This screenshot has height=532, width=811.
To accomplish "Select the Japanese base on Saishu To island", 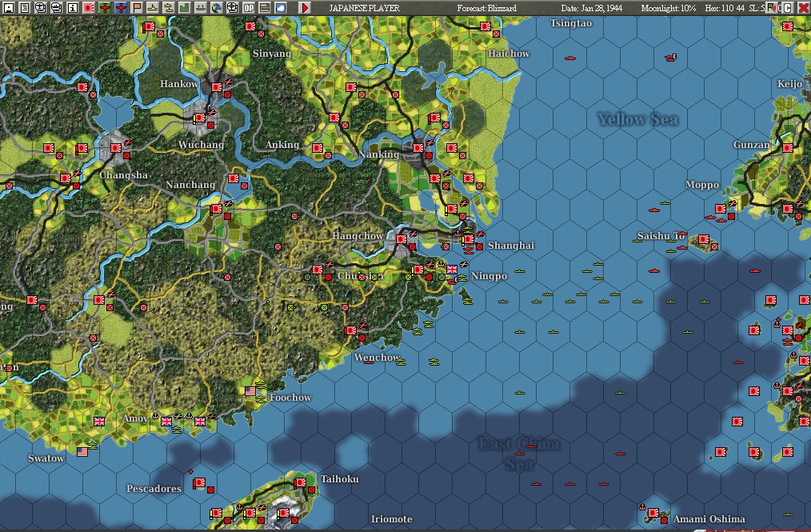I will (703, 238).
